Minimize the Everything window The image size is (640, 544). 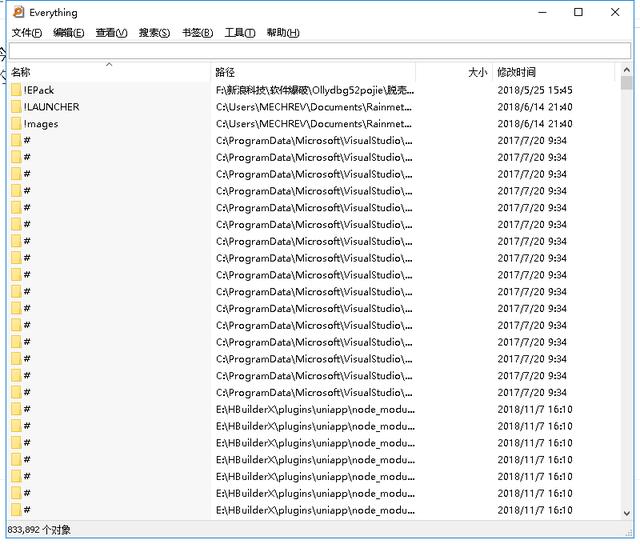pyautogui.click(x=542, y=12)
